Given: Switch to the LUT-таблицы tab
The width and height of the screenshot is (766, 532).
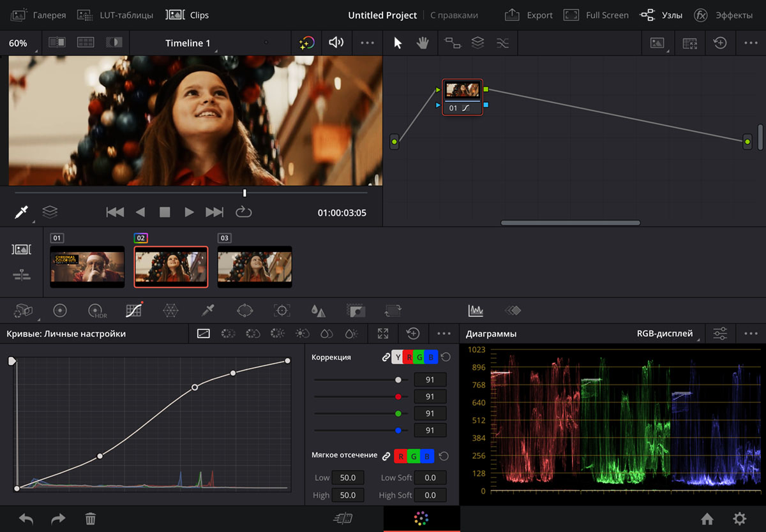Looking at the screenshot, I should [115, 15].
